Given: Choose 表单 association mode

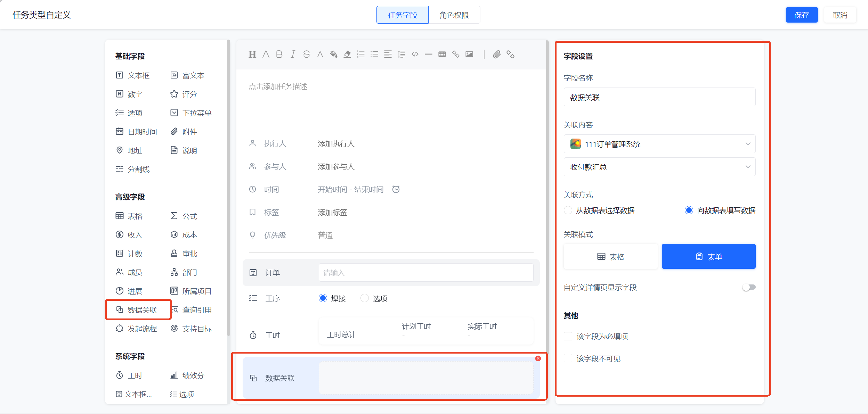Looking at the screenshot, I should [x=708, y=256].
